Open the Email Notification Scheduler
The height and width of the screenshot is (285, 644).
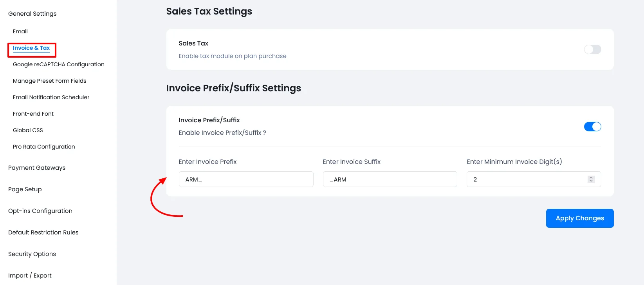[x=51, y=97]
